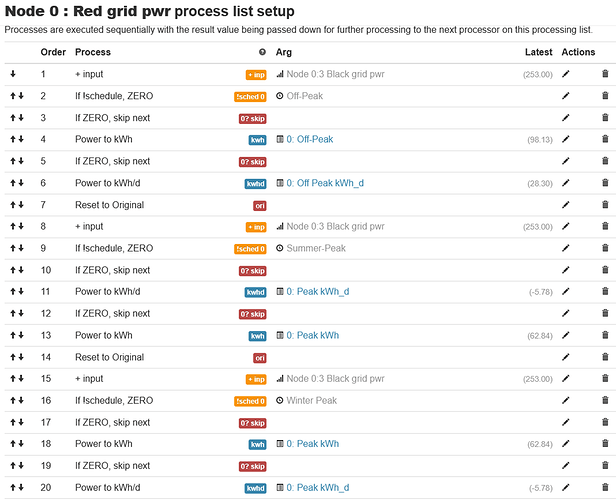Click the 0? skip badge in row 3

click(x=253, y=119)
